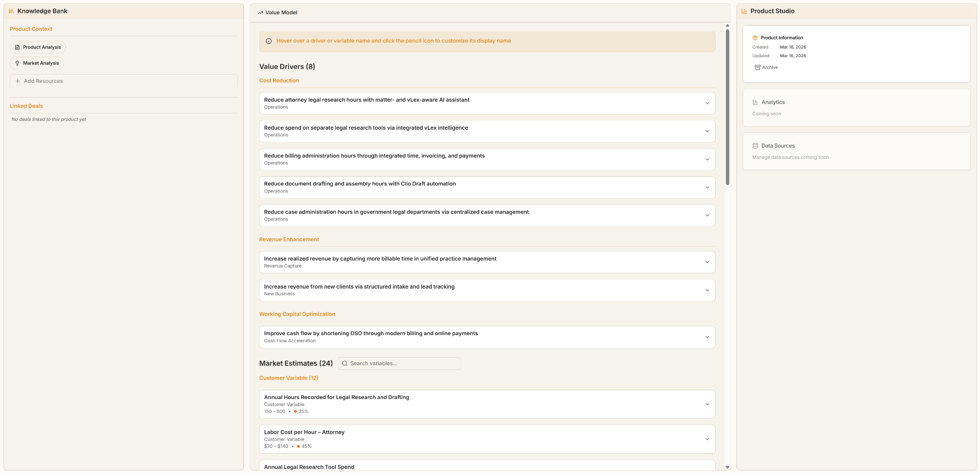The height and width of the screenshot is (473, 980).
Task: Open the Product Analysis resource
Action: [38, 48]
